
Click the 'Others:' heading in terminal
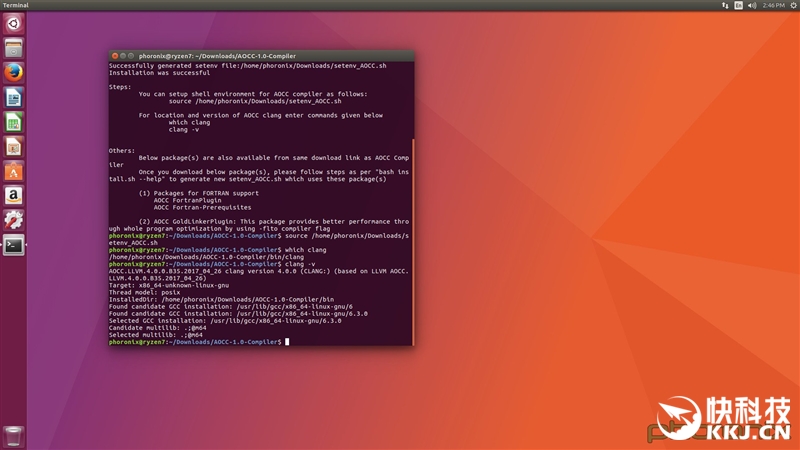click(122, 151)
